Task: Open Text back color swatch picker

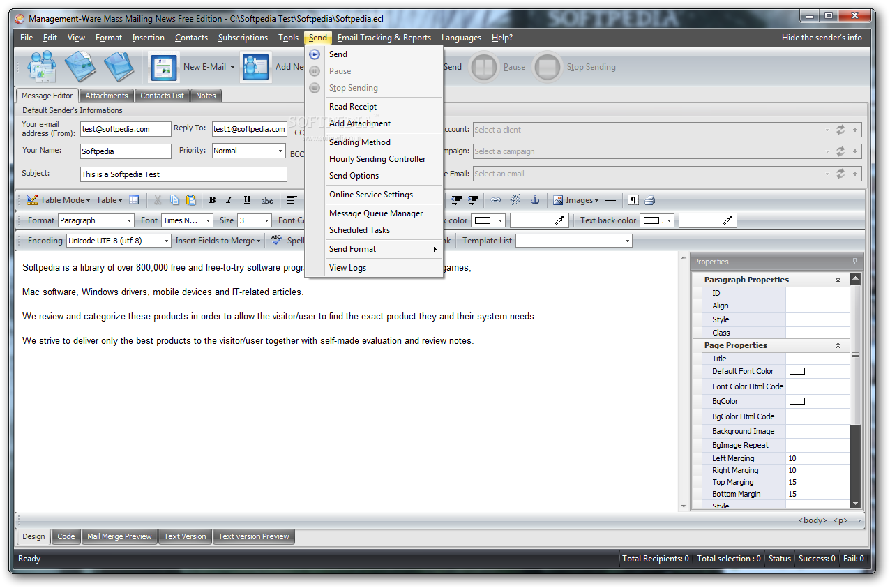Action: (x=657, y=220)
